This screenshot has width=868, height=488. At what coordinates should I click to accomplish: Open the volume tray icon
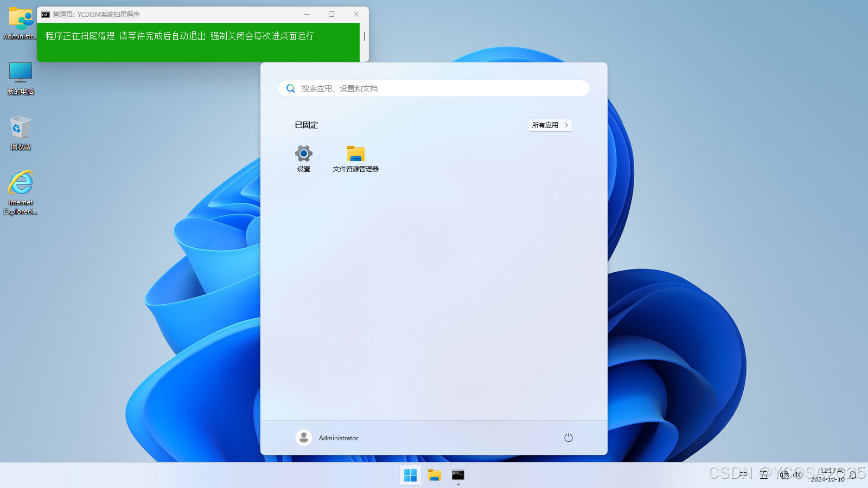797,474
